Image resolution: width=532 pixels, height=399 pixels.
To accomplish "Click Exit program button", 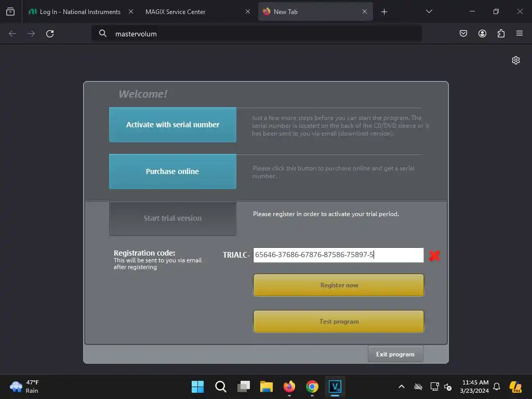I will click(x=395, y=354).
